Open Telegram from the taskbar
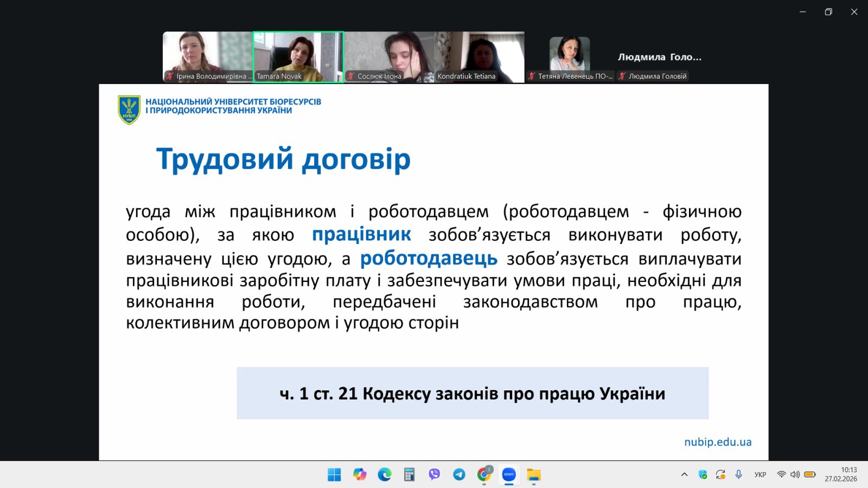 pyautogui.click(x=459, y=475)
